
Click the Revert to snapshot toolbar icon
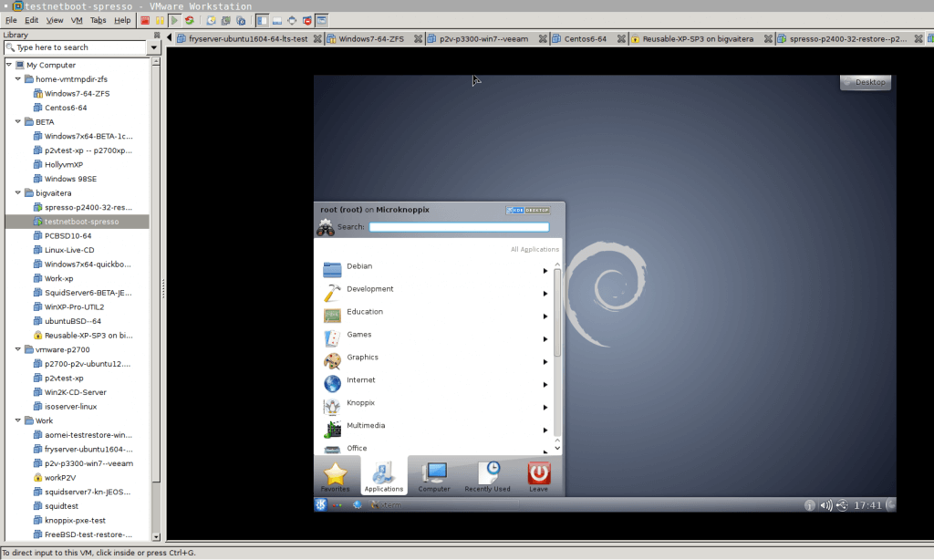(226, 20)
